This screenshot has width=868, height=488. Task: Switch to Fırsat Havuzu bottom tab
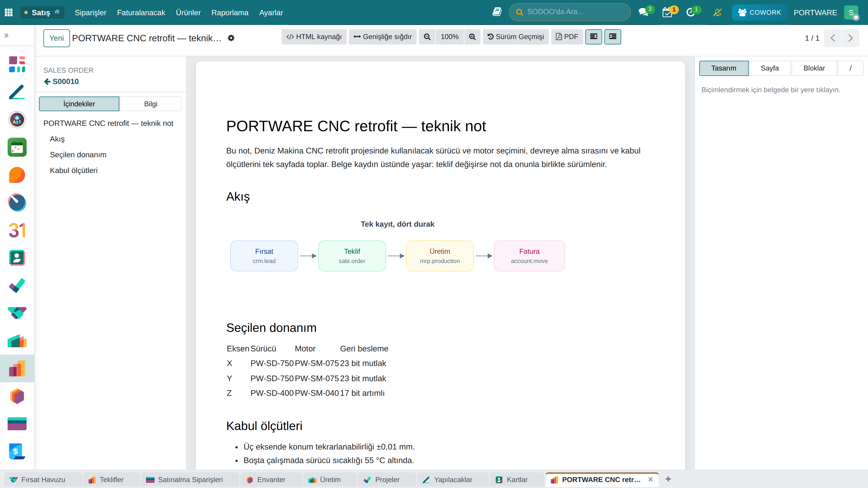pos(43,480)
